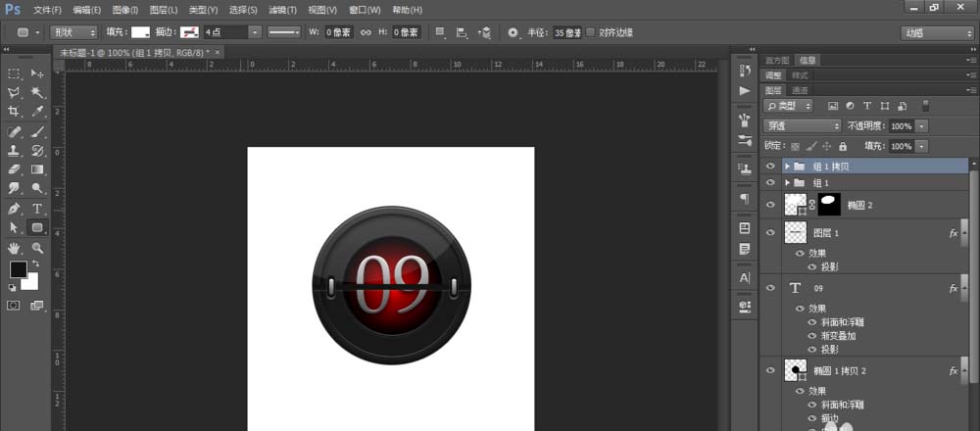980x431 pixels.
Task: Open the 形状 tool mode dropdown
Action: [73, 32]
